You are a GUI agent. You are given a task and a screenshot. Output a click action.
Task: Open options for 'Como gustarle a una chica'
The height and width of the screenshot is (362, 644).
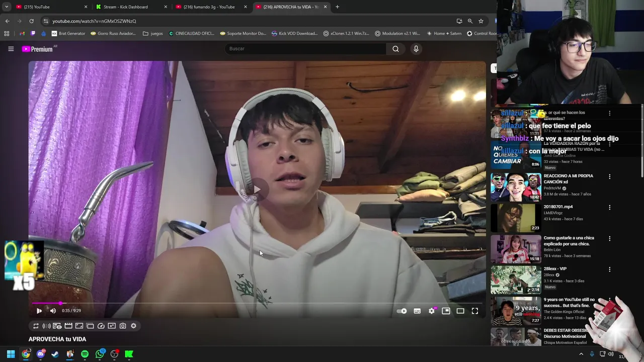tap(609, 238)
